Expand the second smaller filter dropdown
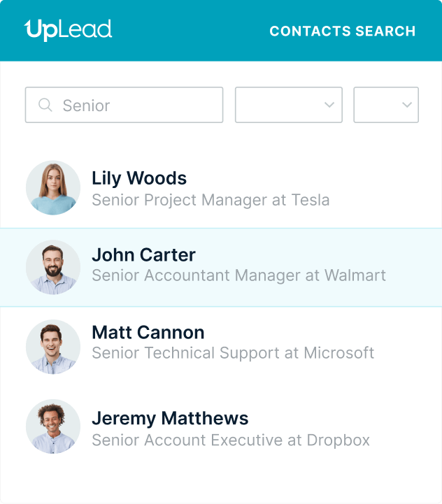 [x=385, y=105]
